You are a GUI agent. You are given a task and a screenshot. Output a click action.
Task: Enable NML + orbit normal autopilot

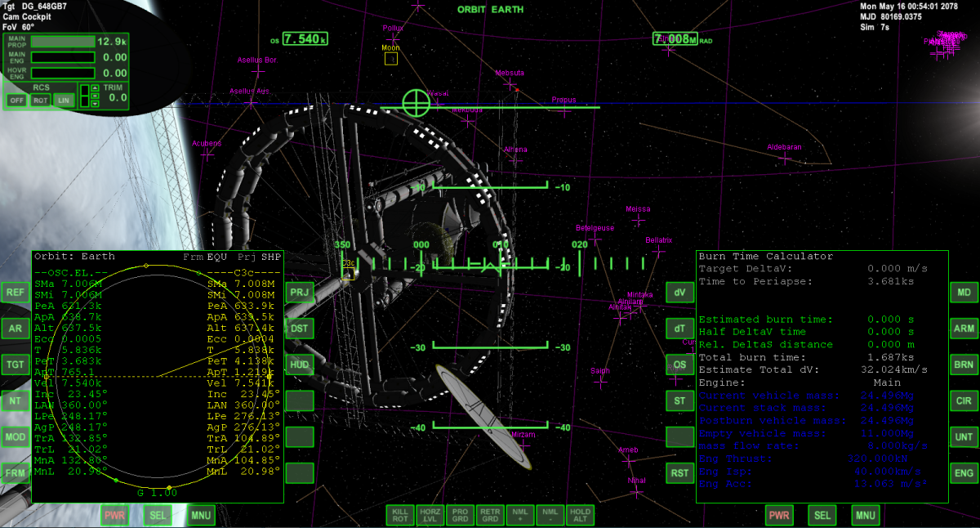(519, 515)
